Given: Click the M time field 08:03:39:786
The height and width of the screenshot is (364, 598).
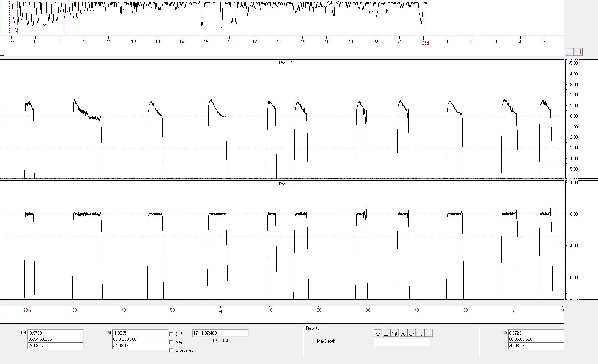Looking at the screenshot, I should [140, 339].
